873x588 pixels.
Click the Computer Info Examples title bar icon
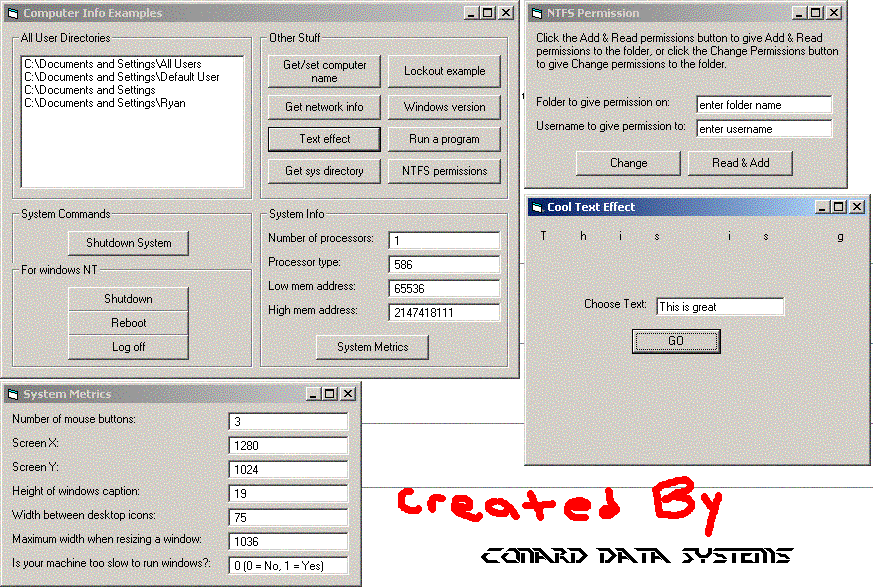coord(13,13)
